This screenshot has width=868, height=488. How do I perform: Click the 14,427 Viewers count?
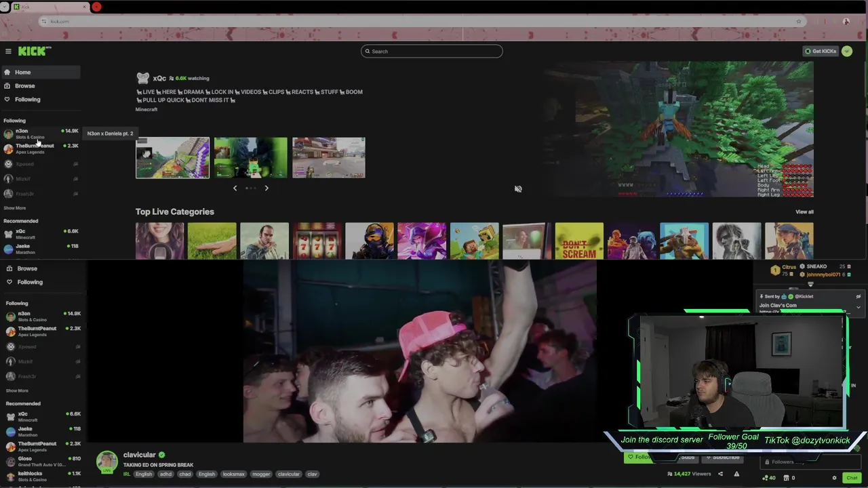[x=689, y=474]
